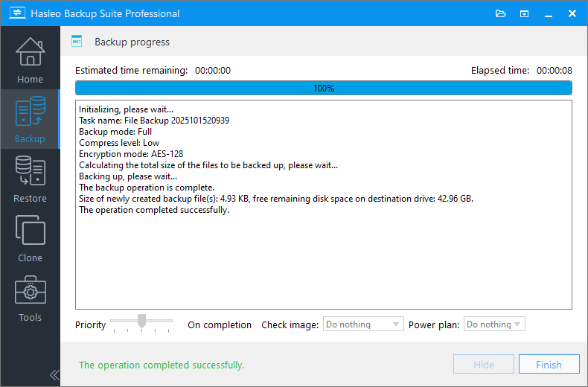
Task: Close the Hasleo Backup Suite window
Action: pos(572,13)
